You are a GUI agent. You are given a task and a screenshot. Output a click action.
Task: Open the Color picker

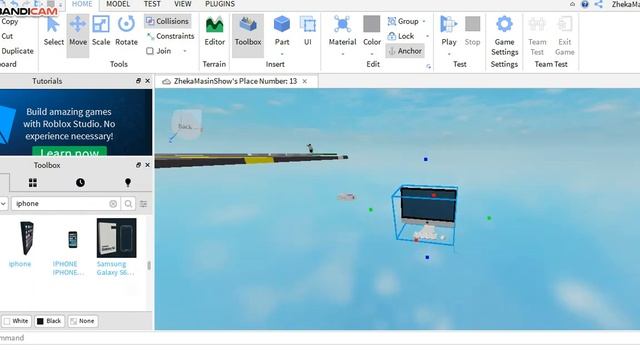pos(372,31)
